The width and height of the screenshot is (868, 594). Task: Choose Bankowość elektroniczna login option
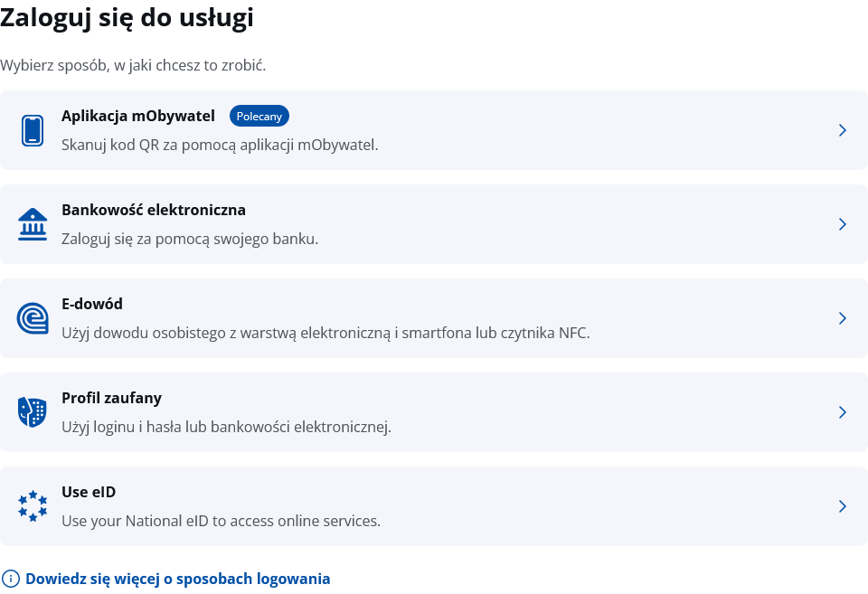coord(154,210)
